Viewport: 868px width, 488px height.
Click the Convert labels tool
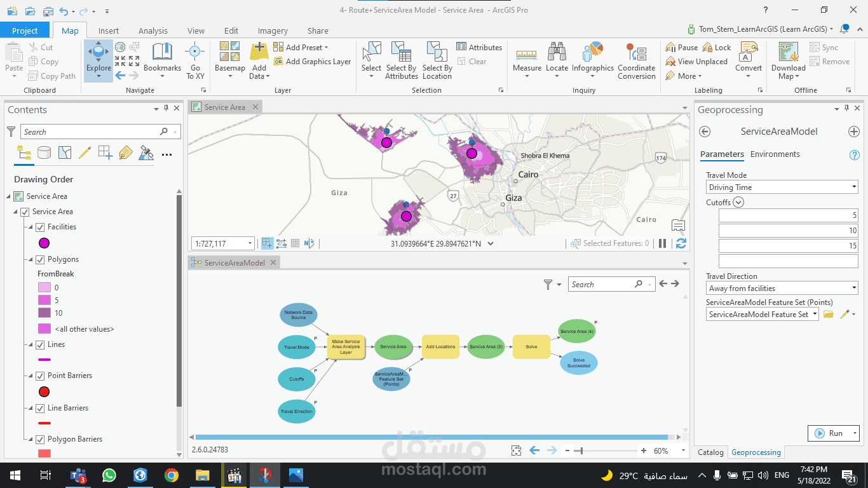click(749, 60)
